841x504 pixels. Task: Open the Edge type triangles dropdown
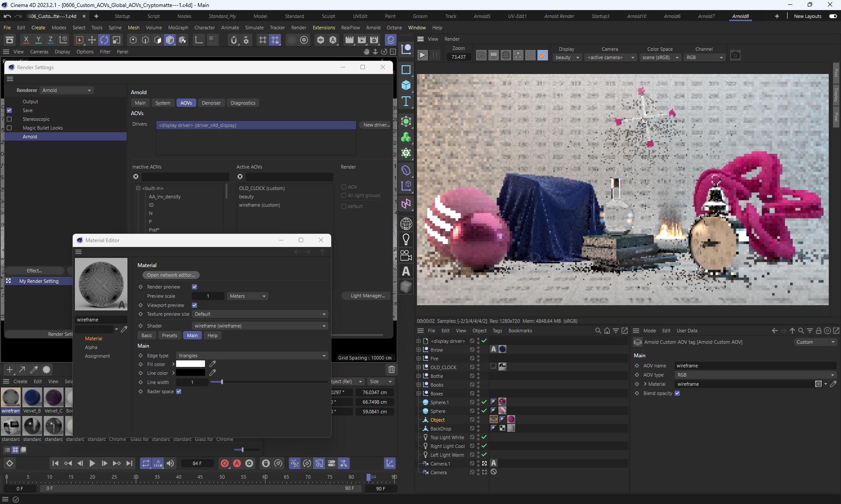252,356
